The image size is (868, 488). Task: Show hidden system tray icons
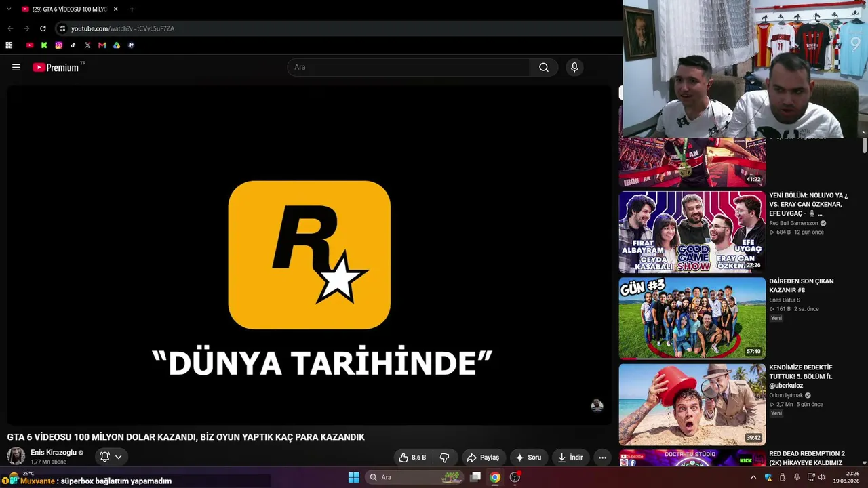pyautogui.click(x=753, y=477)
